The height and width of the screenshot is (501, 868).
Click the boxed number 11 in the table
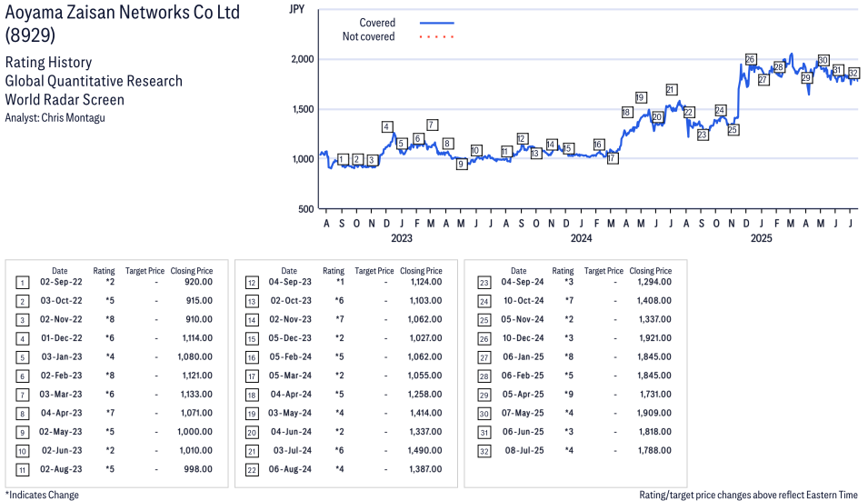click(x=22, y=470)
